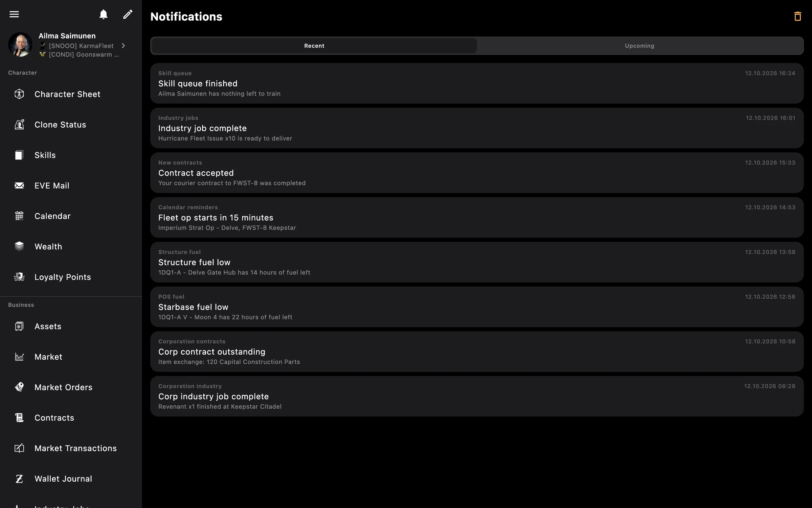Click the Hurricane Fleet Issue x10 description
The image size is (812, 508).
pyautogui.click(x=225, y=139)
